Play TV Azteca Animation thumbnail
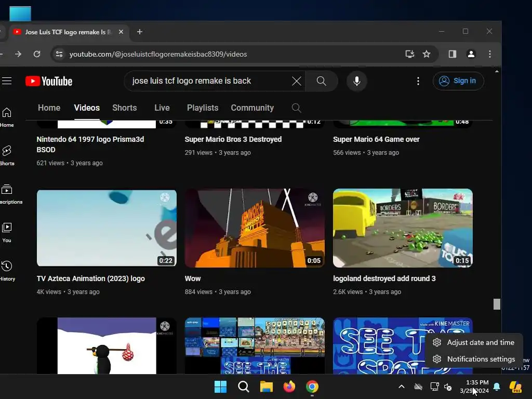Image resolution: width=532 pixels, height=399 pixels. click(x=107, y=228)
